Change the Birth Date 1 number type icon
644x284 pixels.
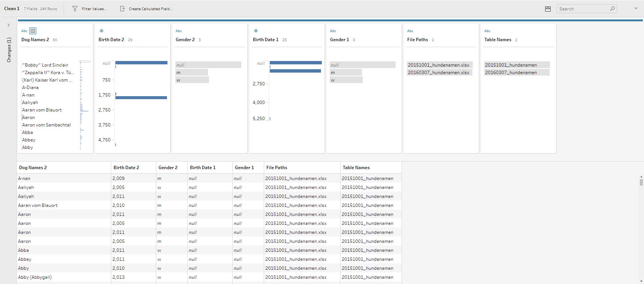click(x=256, y=31)
